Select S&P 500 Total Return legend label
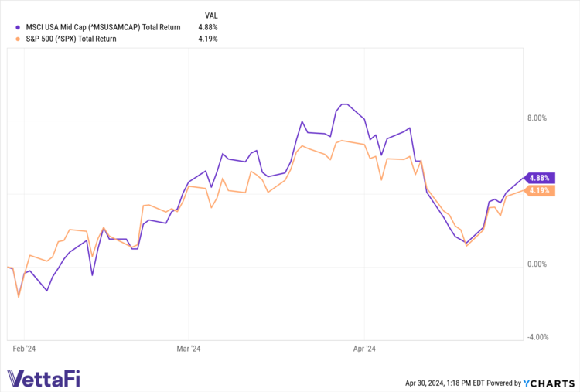580x392 pixels. (70, 39)
